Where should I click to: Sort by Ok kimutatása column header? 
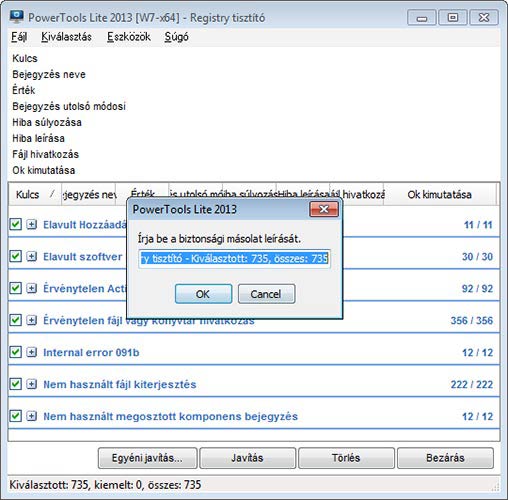[440, 194]
